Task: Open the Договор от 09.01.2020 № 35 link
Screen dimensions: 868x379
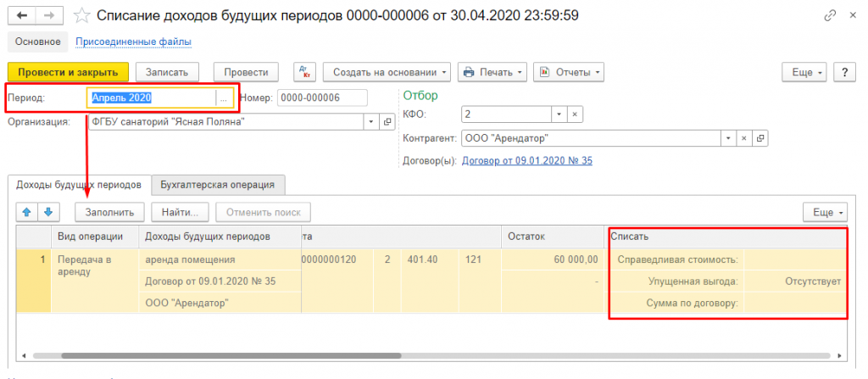Action: [x=526, y=160]
